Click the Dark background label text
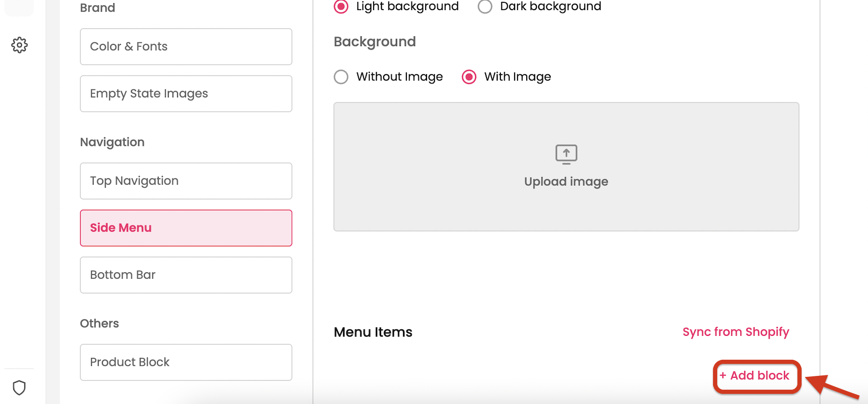Image resolution: width=868 pixels, height=404 pixels. (550, 6)
